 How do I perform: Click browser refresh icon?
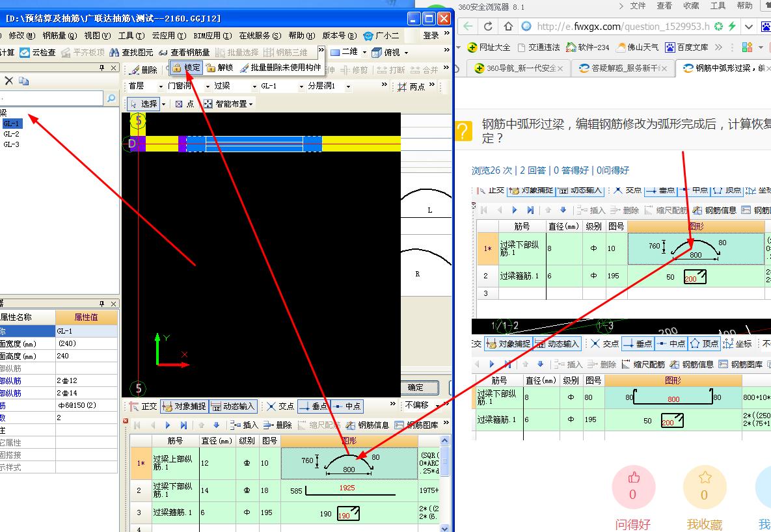coord(488,26)
